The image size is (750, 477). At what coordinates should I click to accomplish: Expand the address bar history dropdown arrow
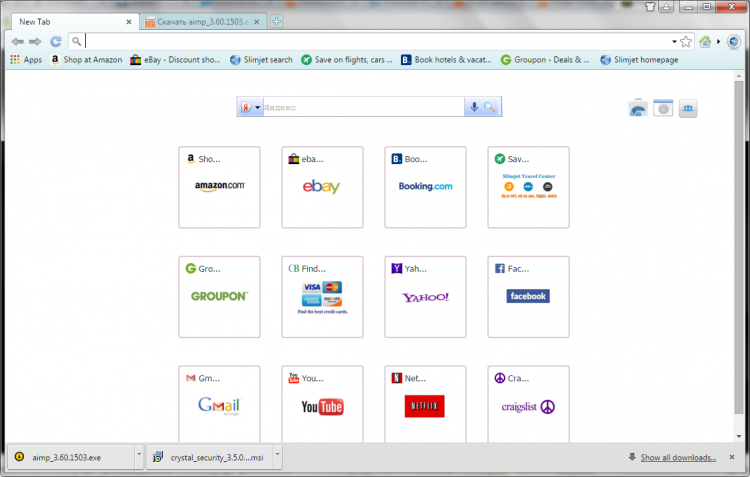pos(674,42)
